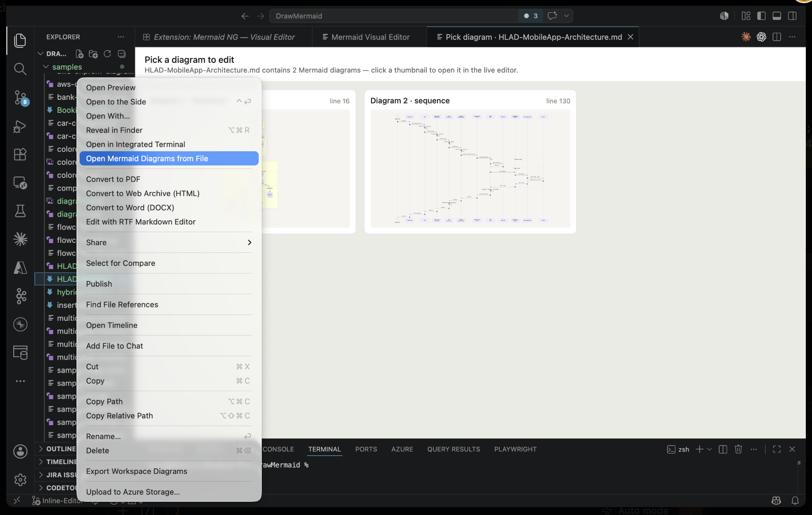Toggle the bottom panel layout button
The width and height of the screenshot is (812, 515).
pyautogui.click(x=777, y=16)
